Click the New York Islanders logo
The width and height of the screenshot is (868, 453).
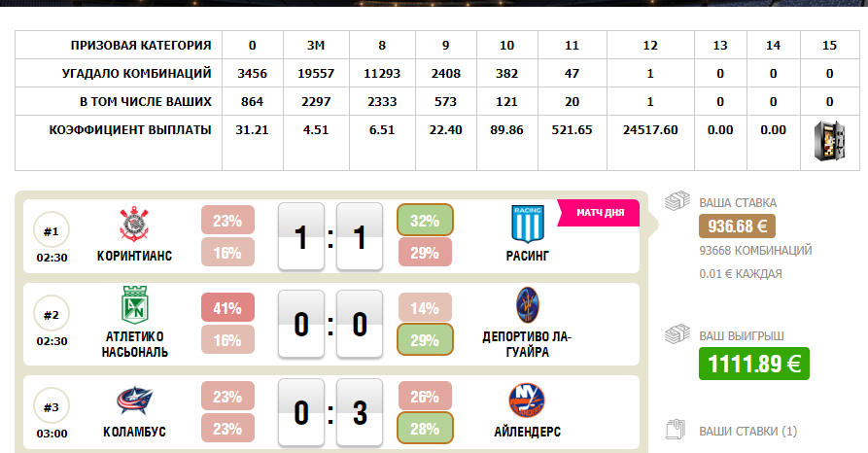(x=528, y=401)
